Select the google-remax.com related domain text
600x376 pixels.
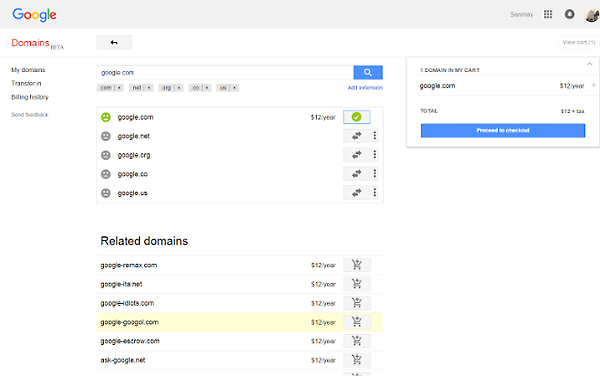pos(129,265)
